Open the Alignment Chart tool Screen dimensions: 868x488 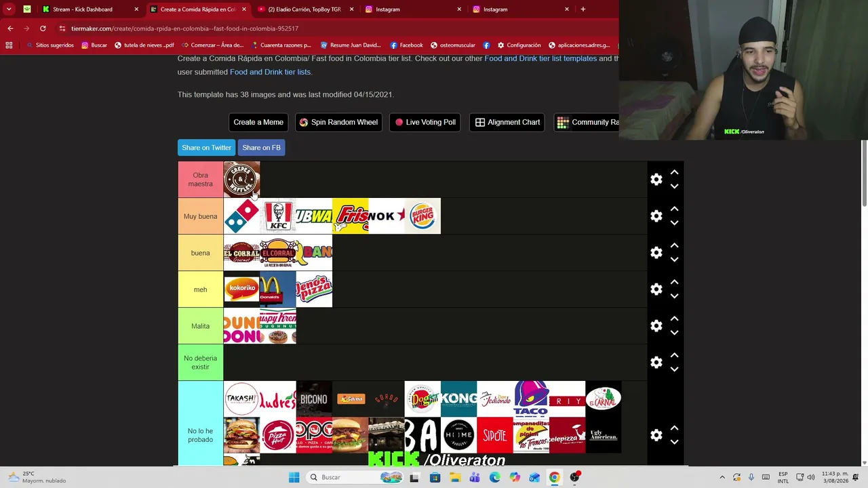(x=507, y=122)
